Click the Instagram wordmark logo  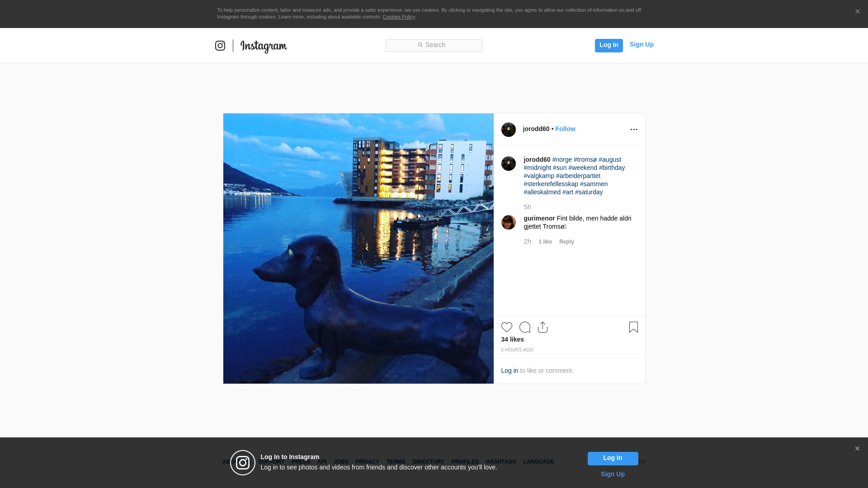click(x=264, y=46)
